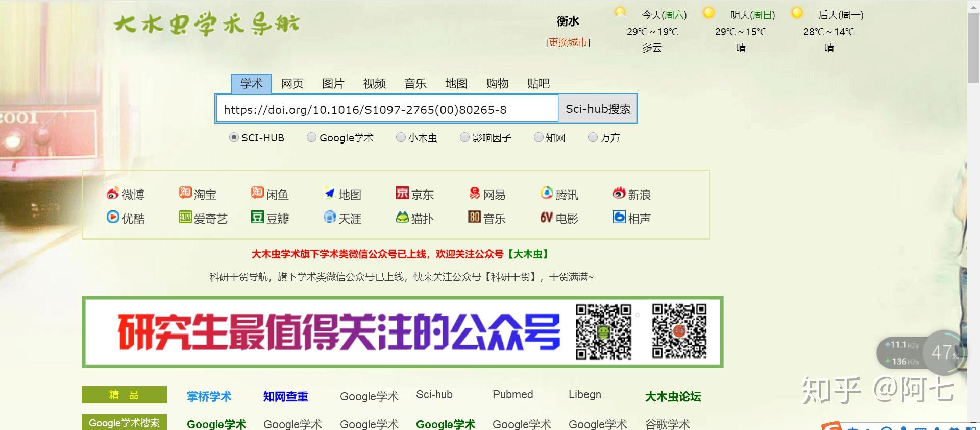Open the Libegn link
The width and height of the screenshot is (980, 430).
click(585, 394)
